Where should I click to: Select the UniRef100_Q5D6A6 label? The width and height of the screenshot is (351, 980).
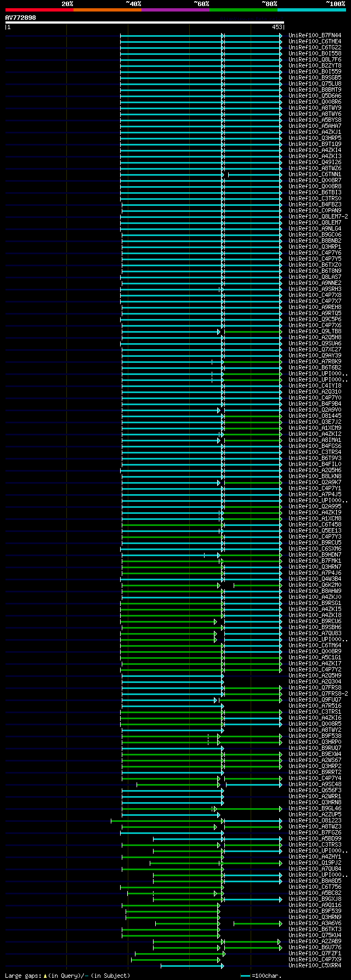coord(315,96)
